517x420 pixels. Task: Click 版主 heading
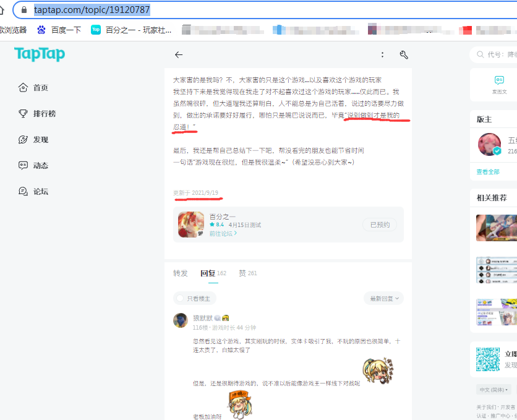(x=484, y=119)
